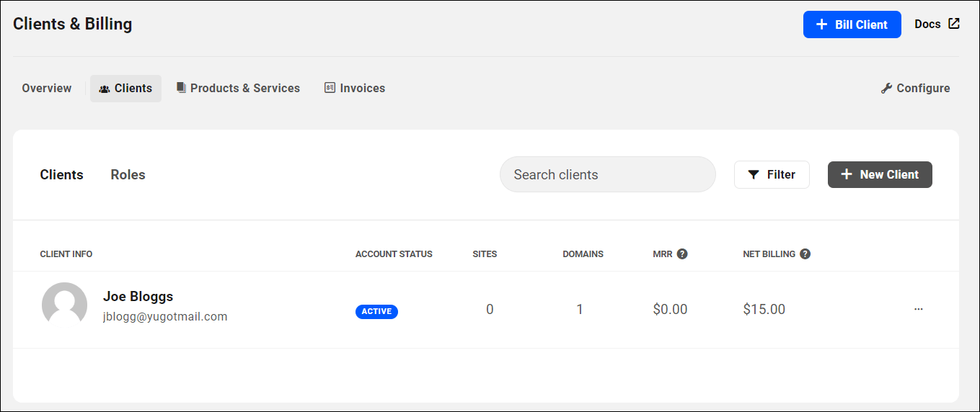
Task: Click the Net Billing help icon
Action: [x=805, y=254]
